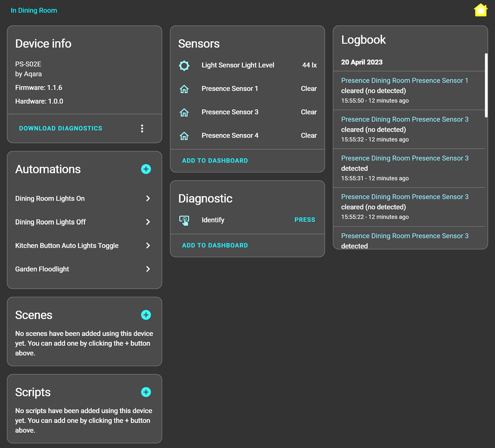Screen dimensions: 495x448
Task: Expand Dining Room Lights On chevron
Action: [148, 198]
